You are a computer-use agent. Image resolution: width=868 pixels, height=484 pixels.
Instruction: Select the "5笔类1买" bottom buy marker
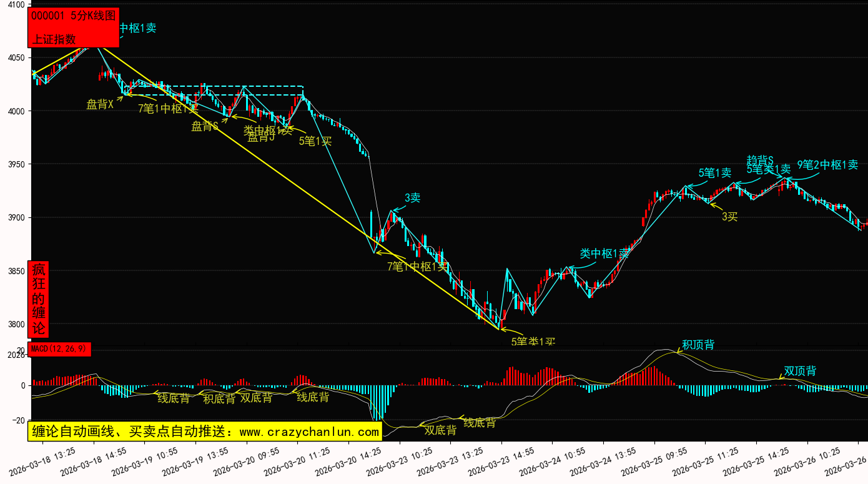533,342
